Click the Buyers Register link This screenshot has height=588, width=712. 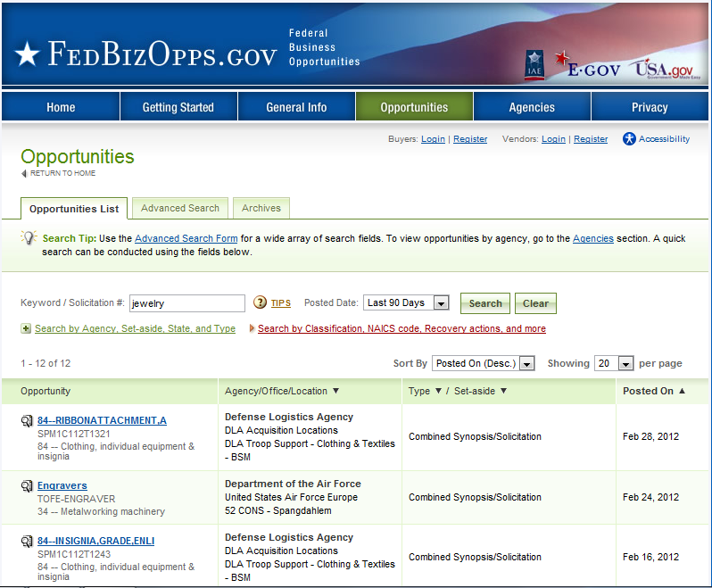pos(470,139)
